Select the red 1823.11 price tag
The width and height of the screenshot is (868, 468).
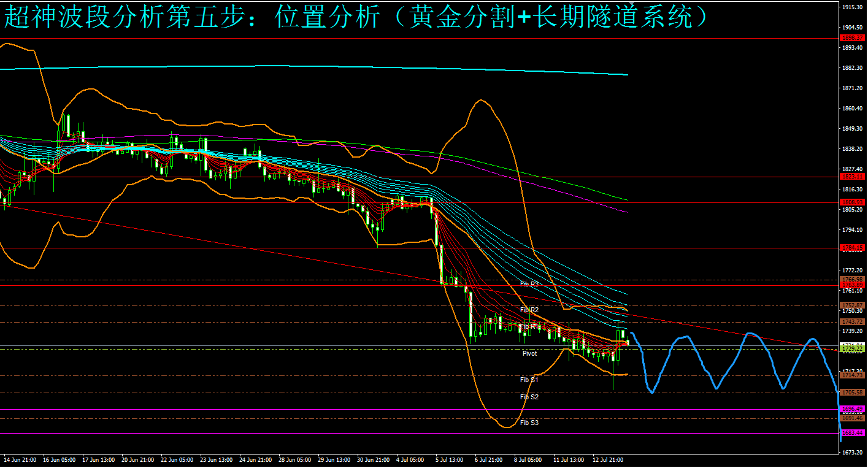click(852, 177)
